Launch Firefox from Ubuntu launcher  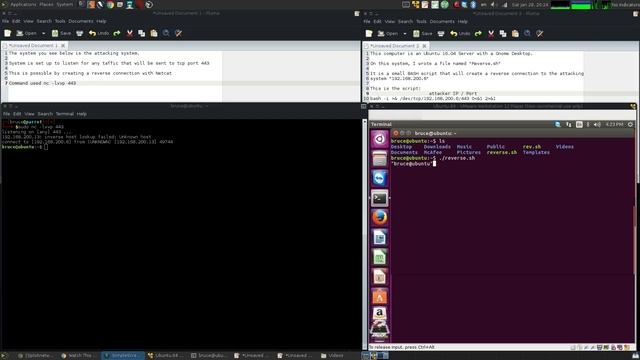coord(379,218)
